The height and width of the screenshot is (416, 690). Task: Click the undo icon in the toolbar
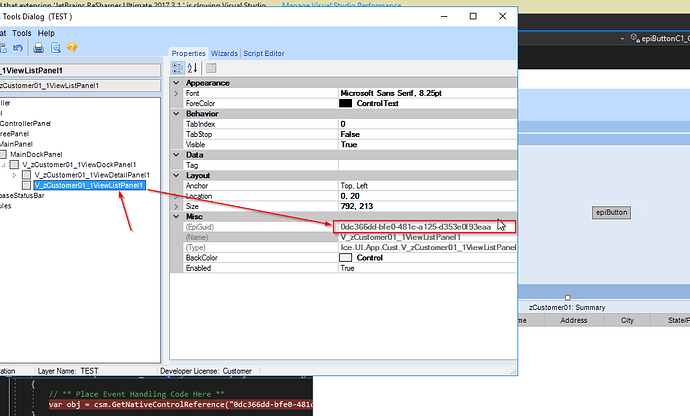point(18,48)
